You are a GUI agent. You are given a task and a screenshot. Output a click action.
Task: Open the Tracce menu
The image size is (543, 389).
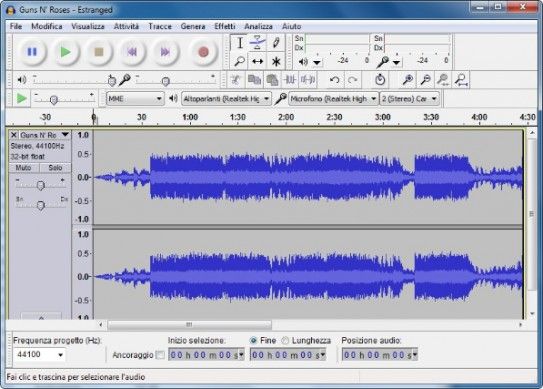pos(160,26)
